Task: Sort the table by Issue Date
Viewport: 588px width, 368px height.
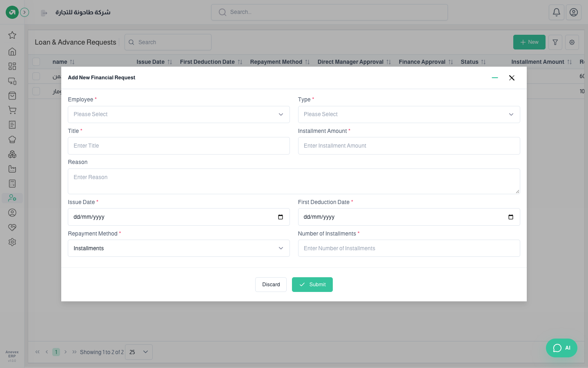Action: [x=170, y=62]
